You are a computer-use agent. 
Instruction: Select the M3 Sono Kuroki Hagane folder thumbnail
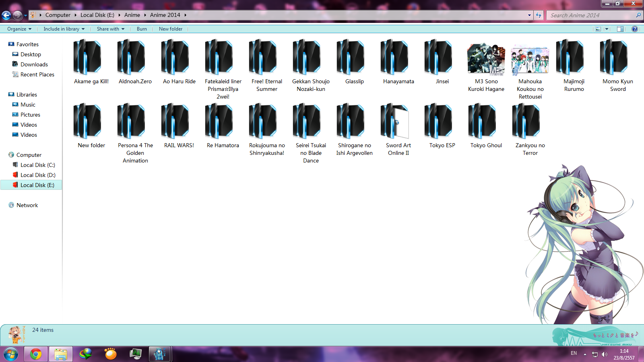pos(486,59)
